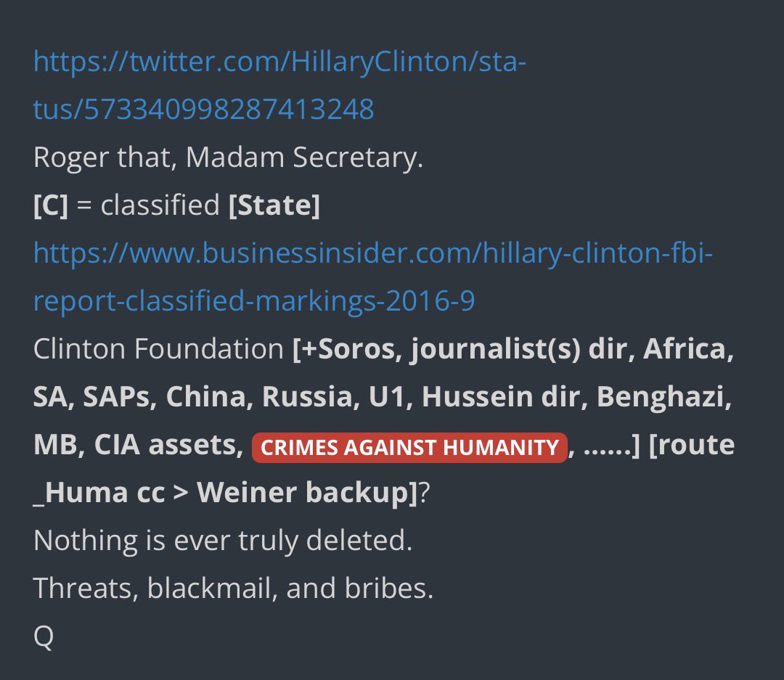
Task: Click the bold word 'Benghazi'
Action: click(672, 397)
